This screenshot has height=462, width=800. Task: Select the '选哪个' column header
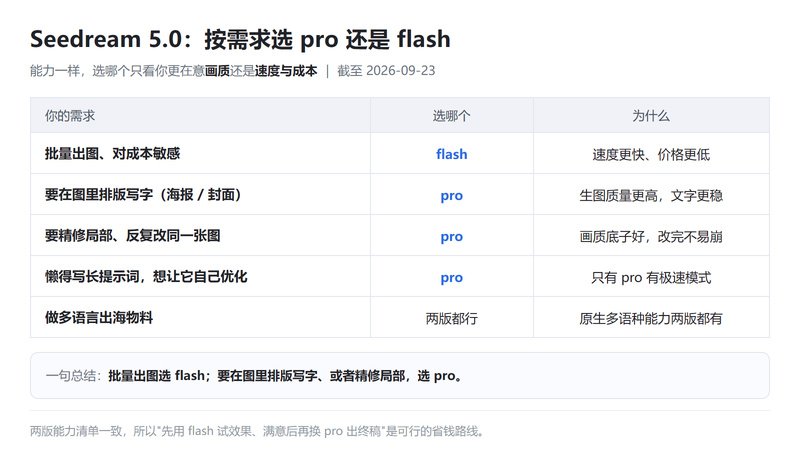pos(452,116)
